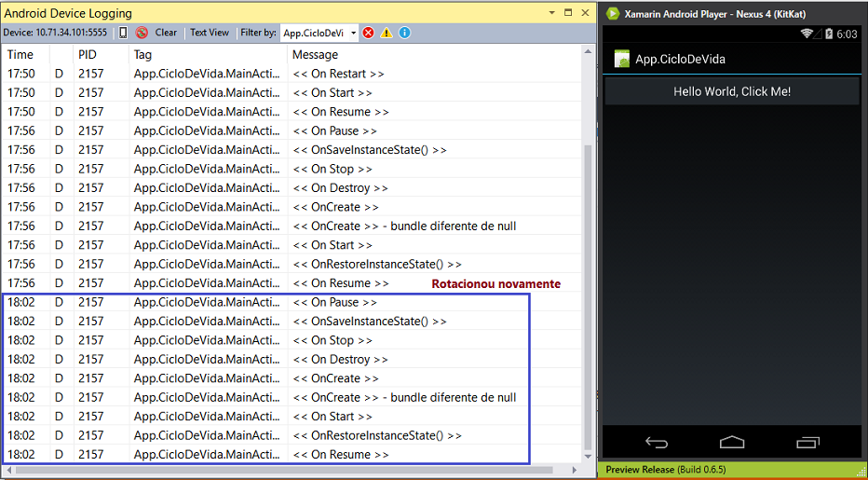
Task: Close the Android Device Logging panel
Action: click(x=585, y=13)
